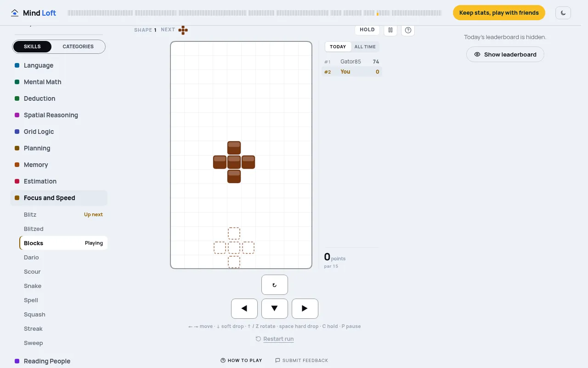
Task: Click the next shape preview icon
Action: click(183, 30)
